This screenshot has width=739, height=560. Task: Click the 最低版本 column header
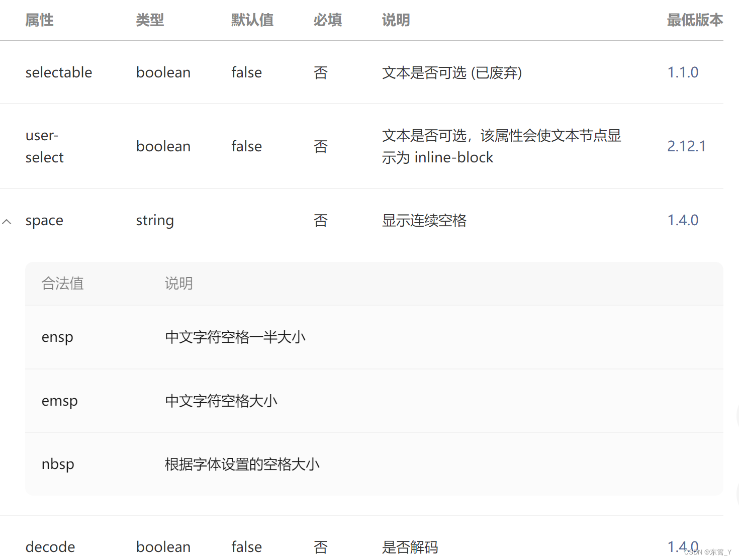[x=695, y=20]
